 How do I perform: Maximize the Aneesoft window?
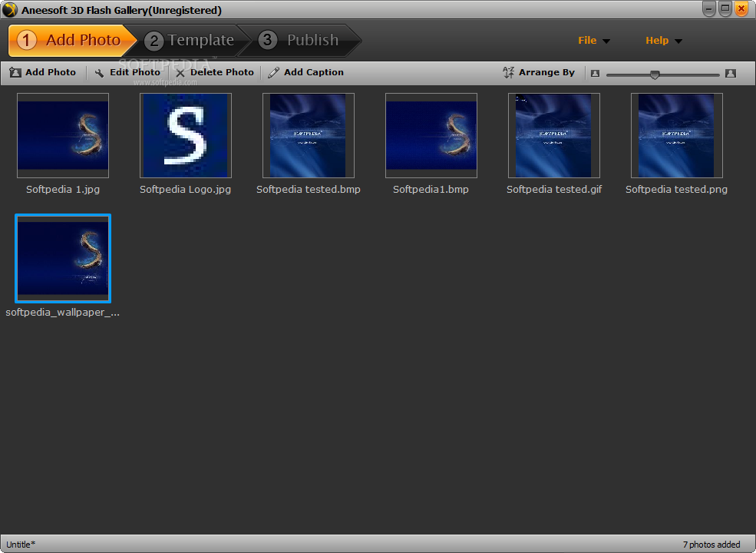[x=725, y=8]
